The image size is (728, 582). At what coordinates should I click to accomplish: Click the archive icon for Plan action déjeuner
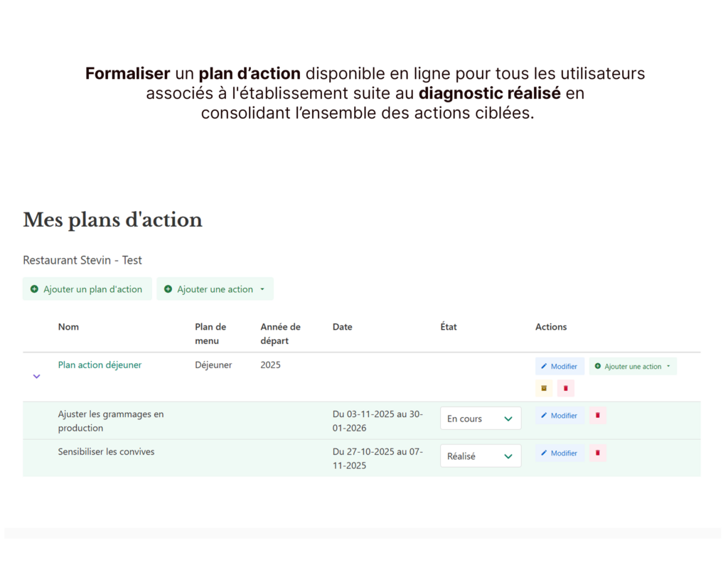coord(543,388)
